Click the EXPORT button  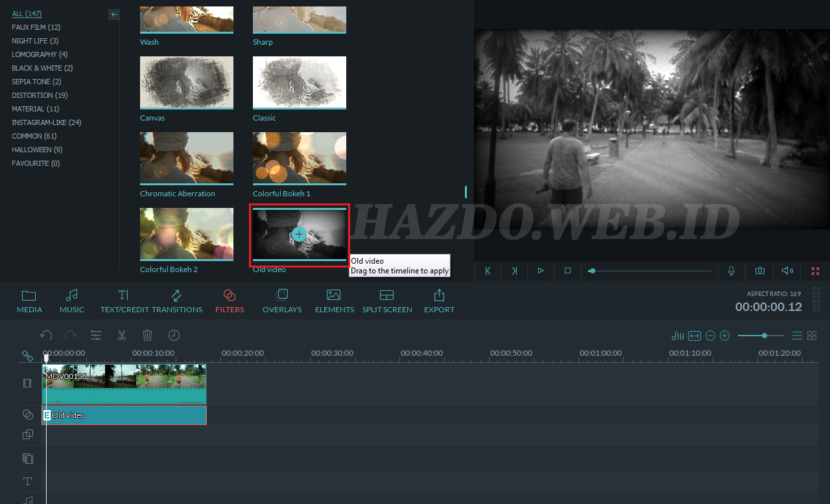(439, 301)
